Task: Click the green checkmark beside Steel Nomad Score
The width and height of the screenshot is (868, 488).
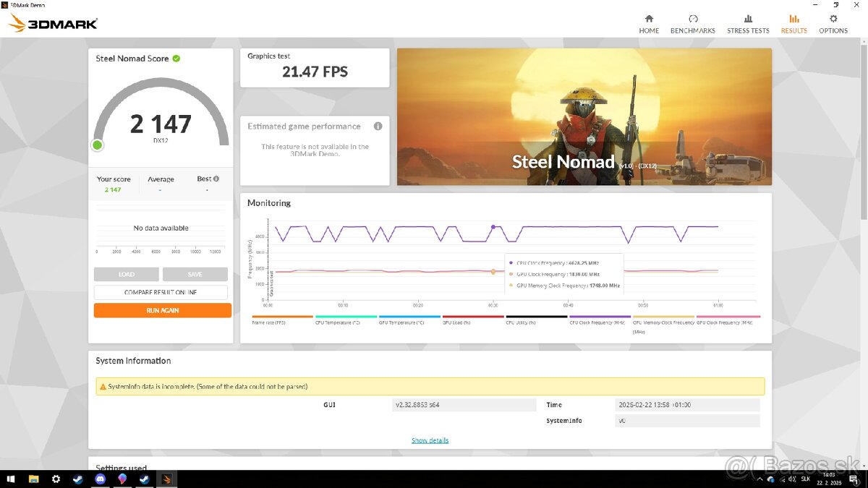Action: click(x=176, y=59)
